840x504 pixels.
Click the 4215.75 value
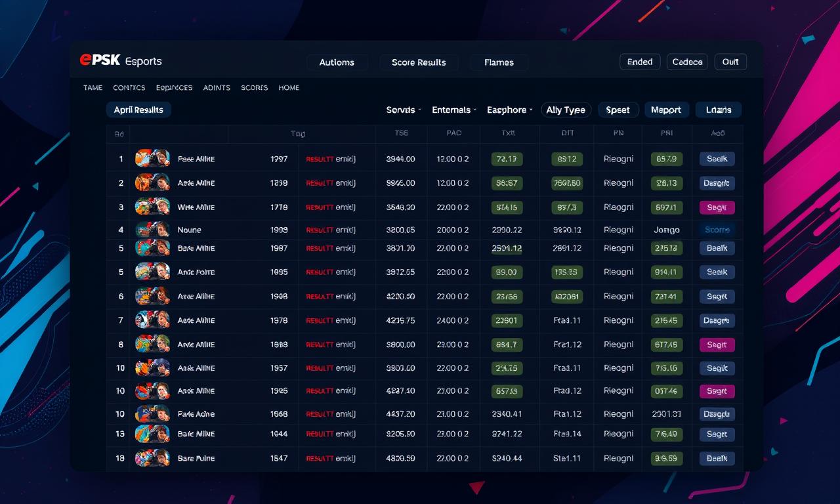400,320
